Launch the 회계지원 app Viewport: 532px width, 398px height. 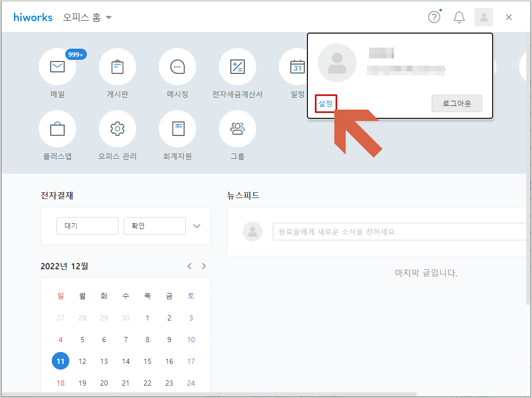click(x=178, y=129)
